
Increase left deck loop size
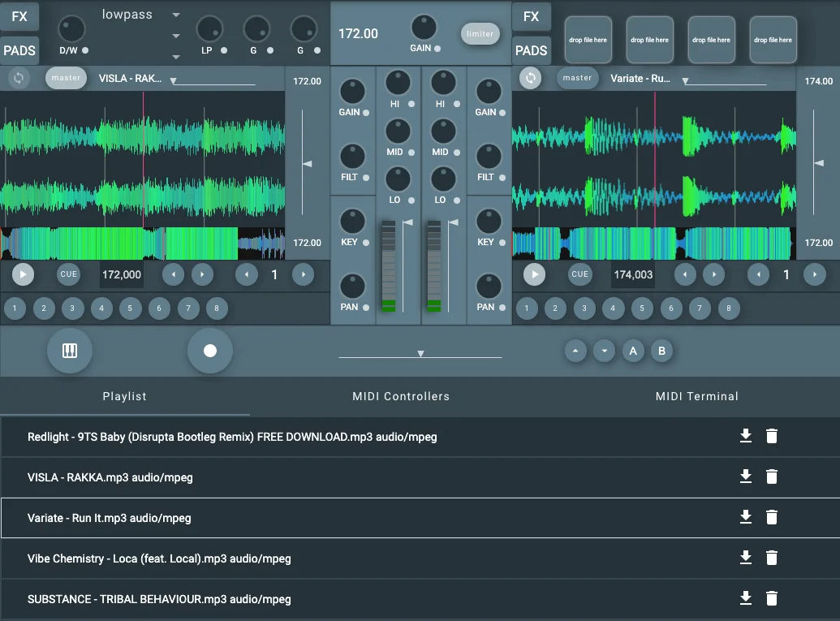tap(304, 274)
